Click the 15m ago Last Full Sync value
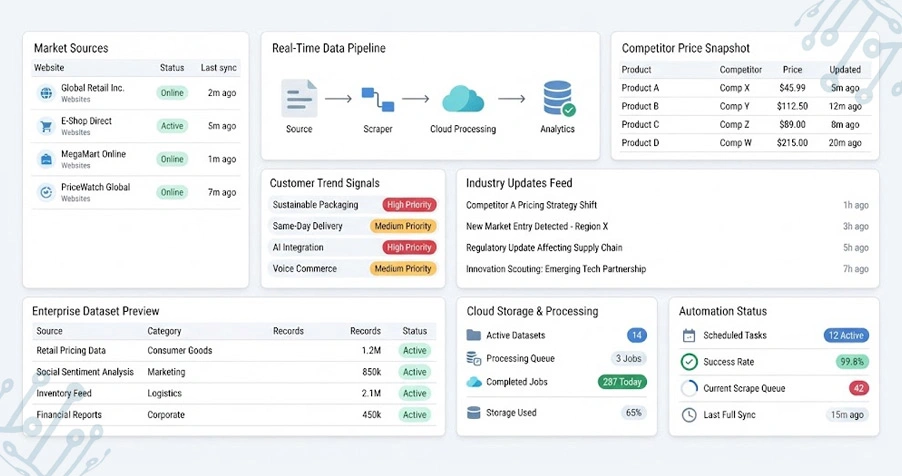This screenshot has height=476, width=902. (847, 415)
